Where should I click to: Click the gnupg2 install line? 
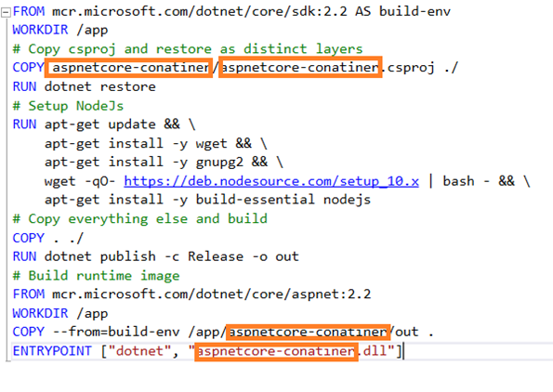pyautogui.click(x=164, y=163)
